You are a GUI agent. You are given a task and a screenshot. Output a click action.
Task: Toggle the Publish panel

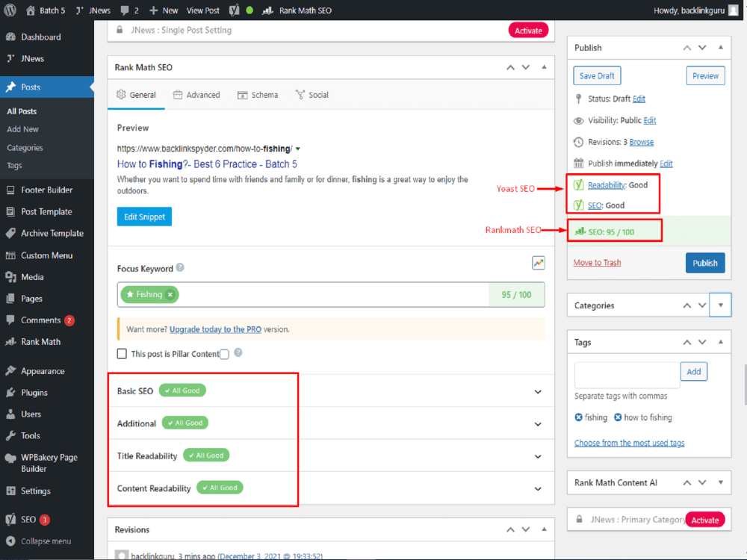[721, 47]
